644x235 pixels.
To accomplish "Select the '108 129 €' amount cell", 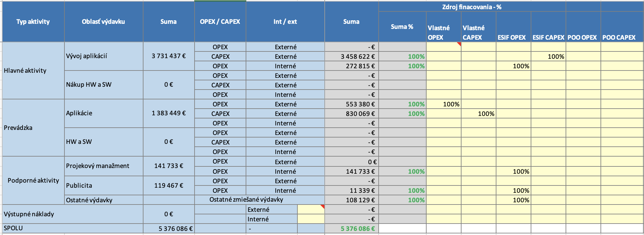I will (x=351, y=200).
